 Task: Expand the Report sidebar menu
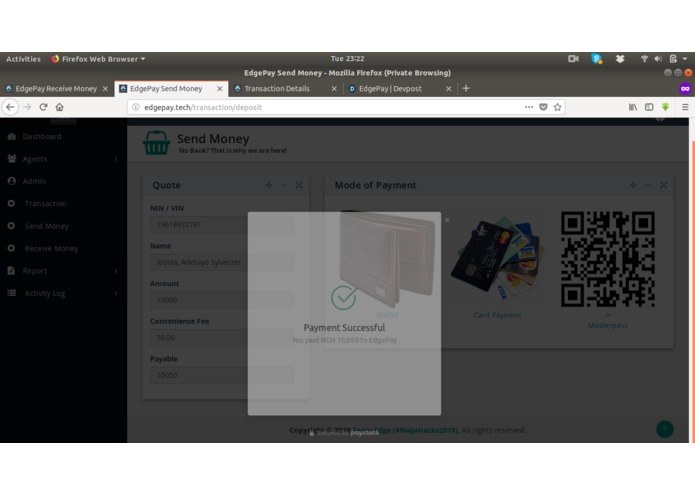(x=63, y=271)
